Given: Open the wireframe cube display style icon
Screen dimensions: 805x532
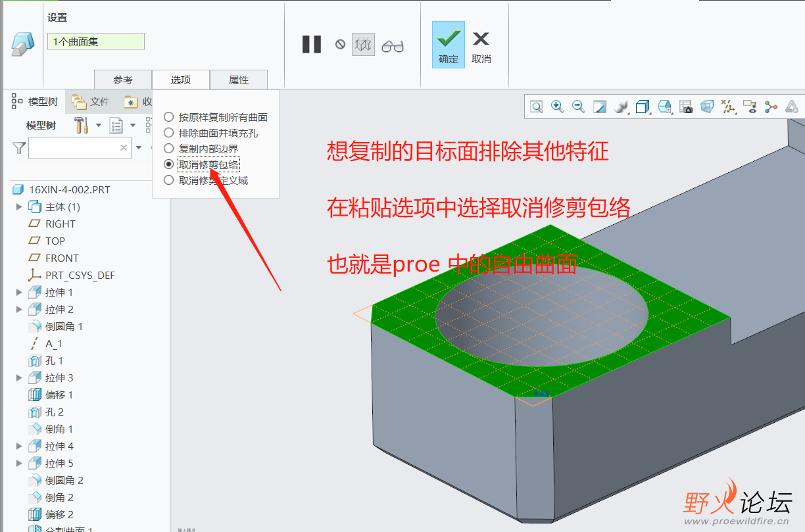Looking at the screenshot, I should [x=643, y=107].
